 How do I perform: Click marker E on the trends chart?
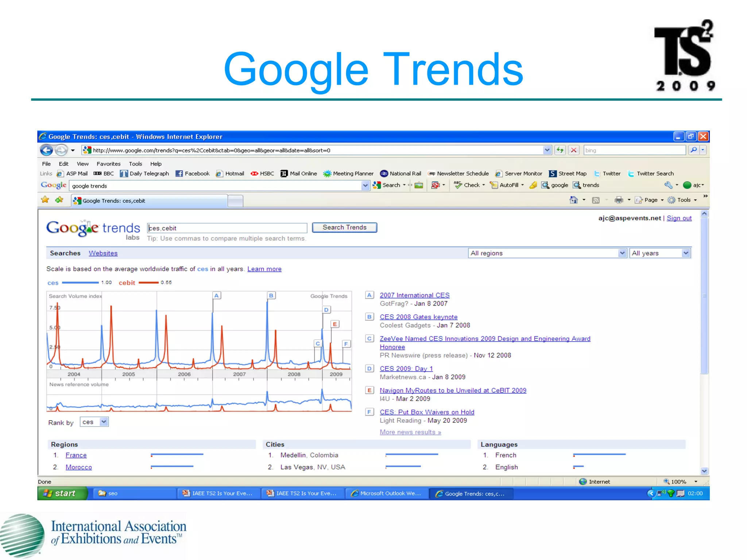click(335, 324)
